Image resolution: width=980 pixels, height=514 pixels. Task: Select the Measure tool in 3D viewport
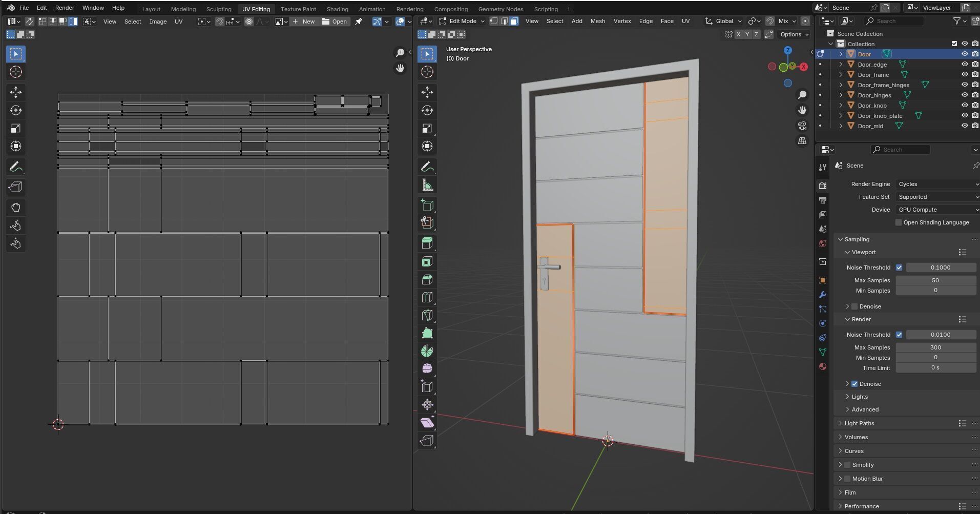427,185
